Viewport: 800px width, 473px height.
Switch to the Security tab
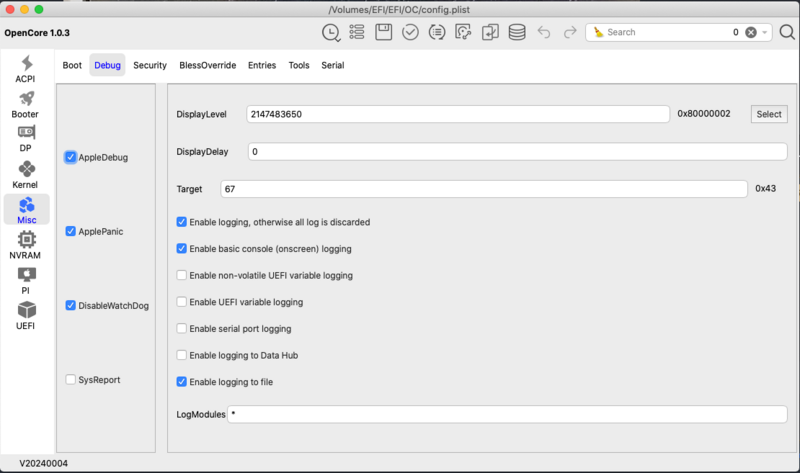tap(150, 65)
